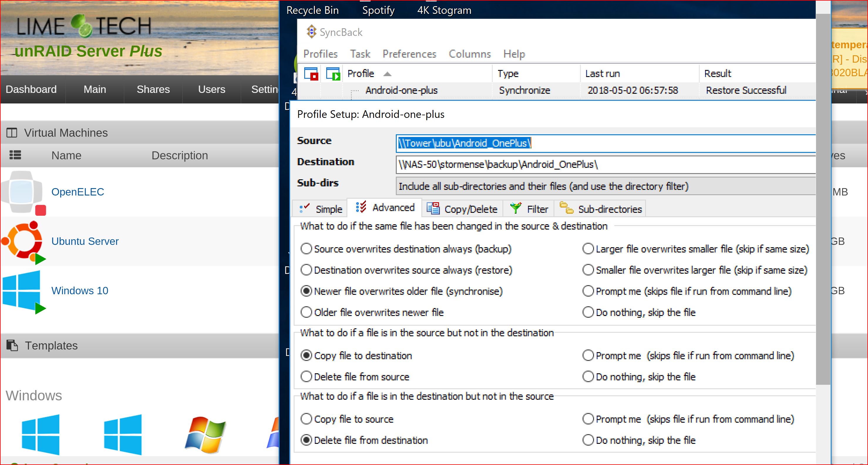Choose Copy file to source

click(306, 419)
